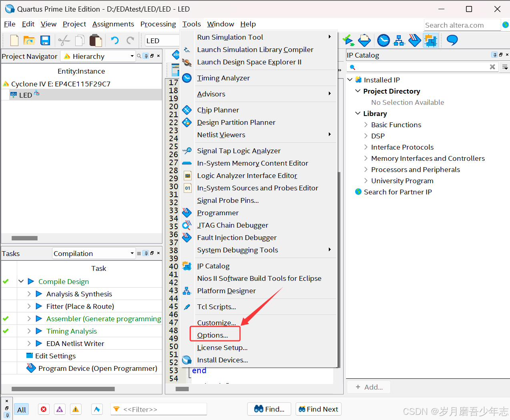The width and height of the screenshot is (510, 420).
Task: Click Edit Settings in Tasks
Action: [55, 356]
